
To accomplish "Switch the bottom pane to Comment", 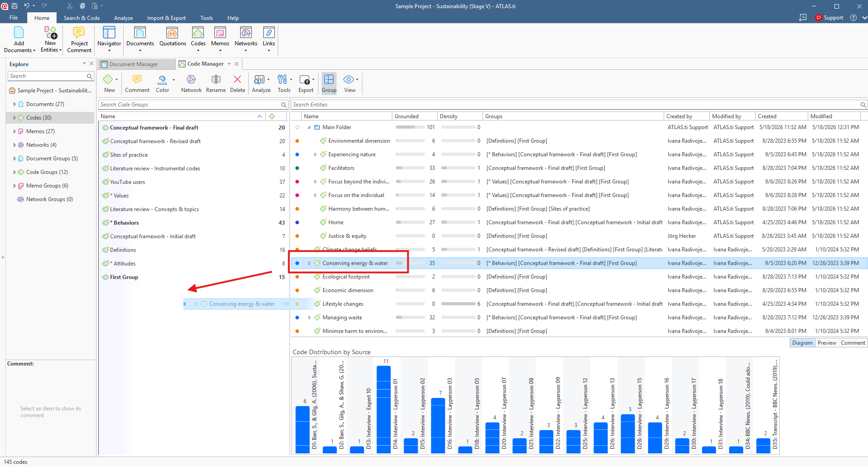I will click(853, 343).
